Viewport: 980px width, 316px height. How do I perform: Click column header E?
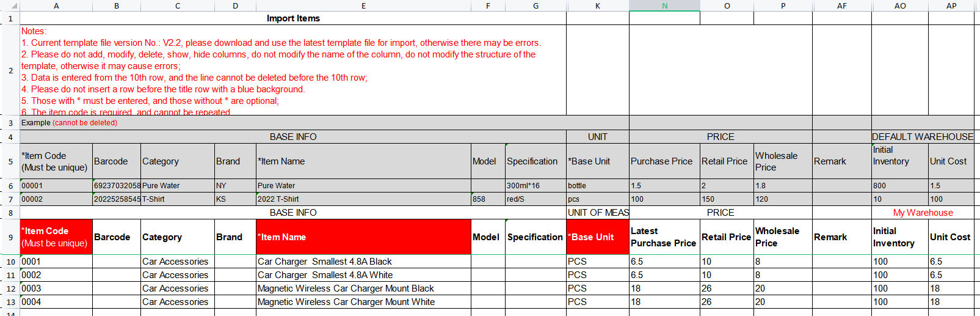(363, 6)
